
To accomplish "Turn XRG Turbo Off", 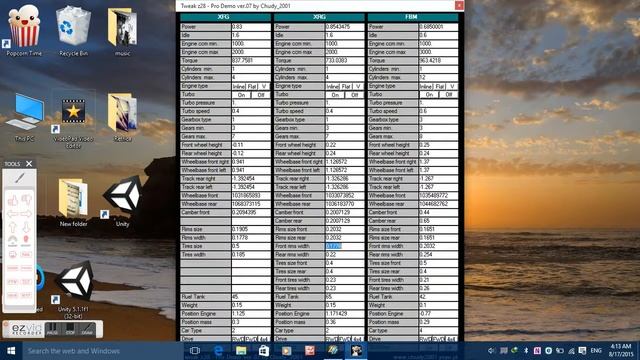I will 354,95.
